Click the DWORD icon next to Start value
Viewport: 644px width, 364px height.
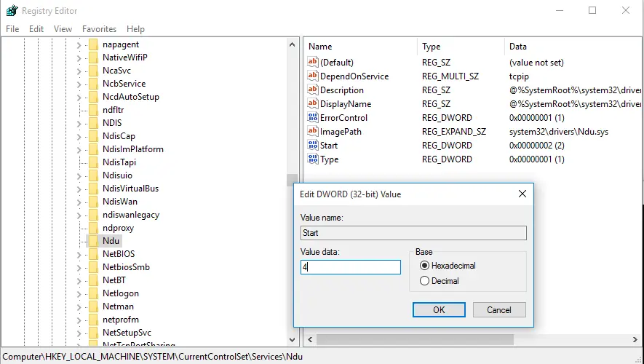click(x=313, y=146)
